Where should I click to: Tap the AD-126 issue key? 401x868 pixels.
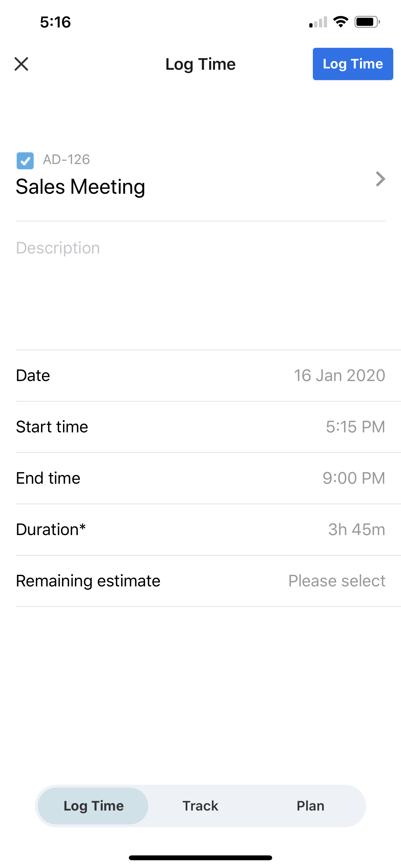coord(67,160)
